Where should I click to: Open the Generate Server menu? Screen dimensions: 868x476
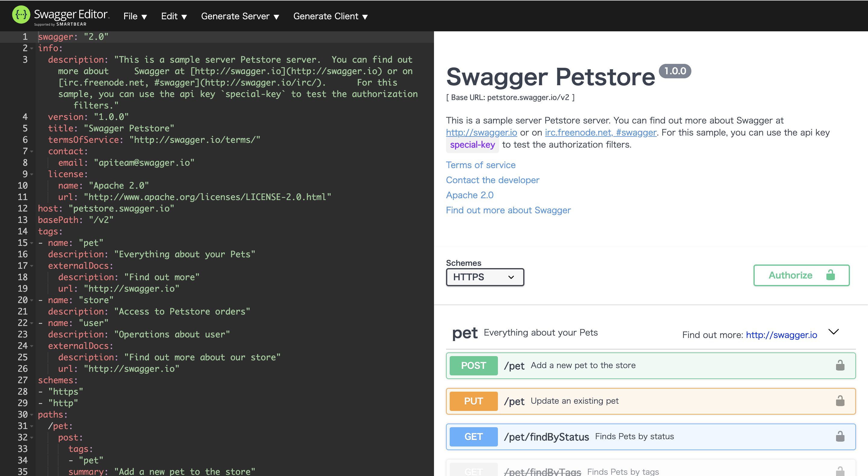tap(240, 16)
